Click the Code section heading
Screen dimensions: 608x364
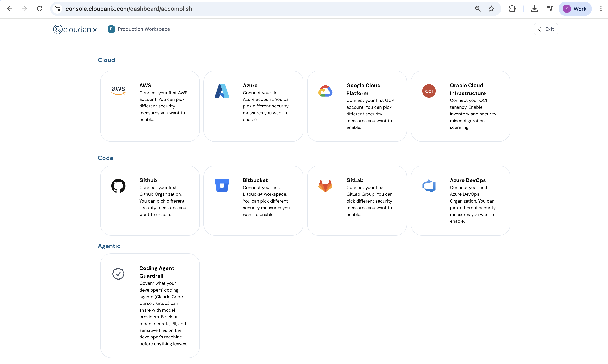pyautogui.click(x=105, y=158)
